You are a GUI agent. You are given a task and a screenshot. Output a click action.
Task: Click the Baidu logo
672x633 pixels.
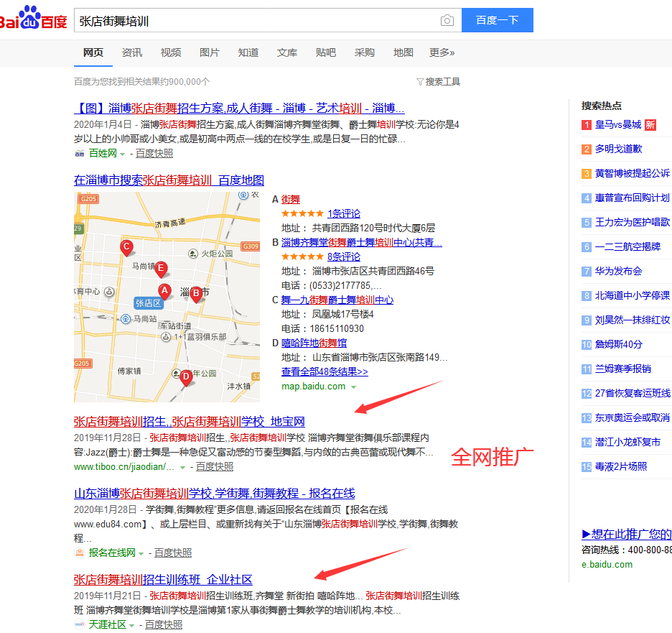coord(33,17)
